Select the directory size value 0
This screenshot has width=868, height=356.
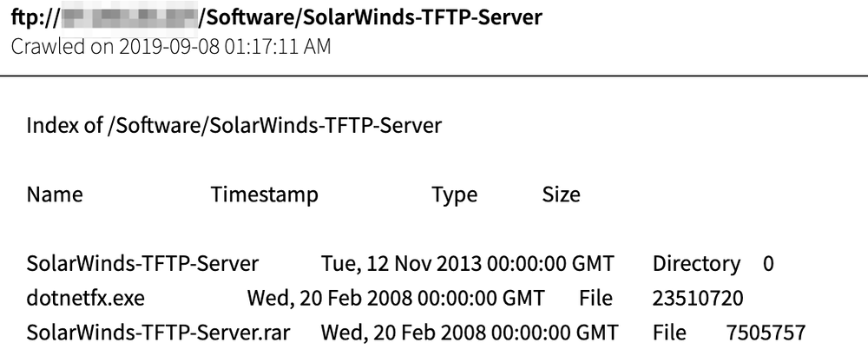click(768, 264)
